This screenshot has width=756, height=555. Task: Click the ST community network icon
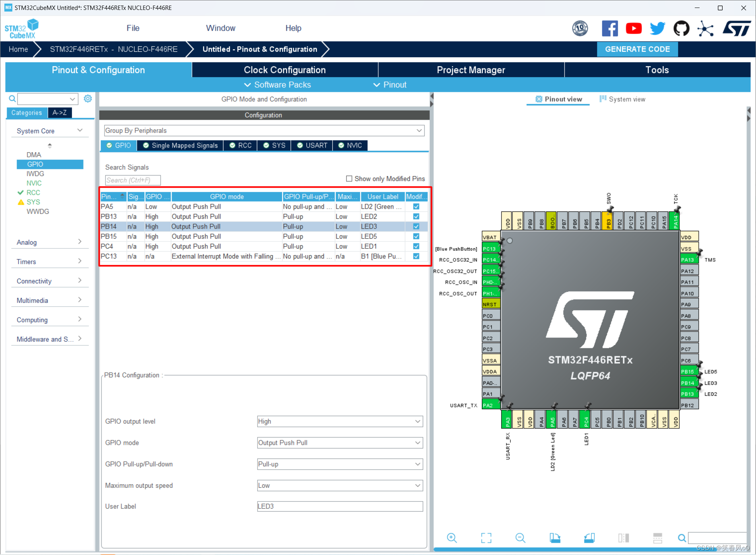point(705,29)
